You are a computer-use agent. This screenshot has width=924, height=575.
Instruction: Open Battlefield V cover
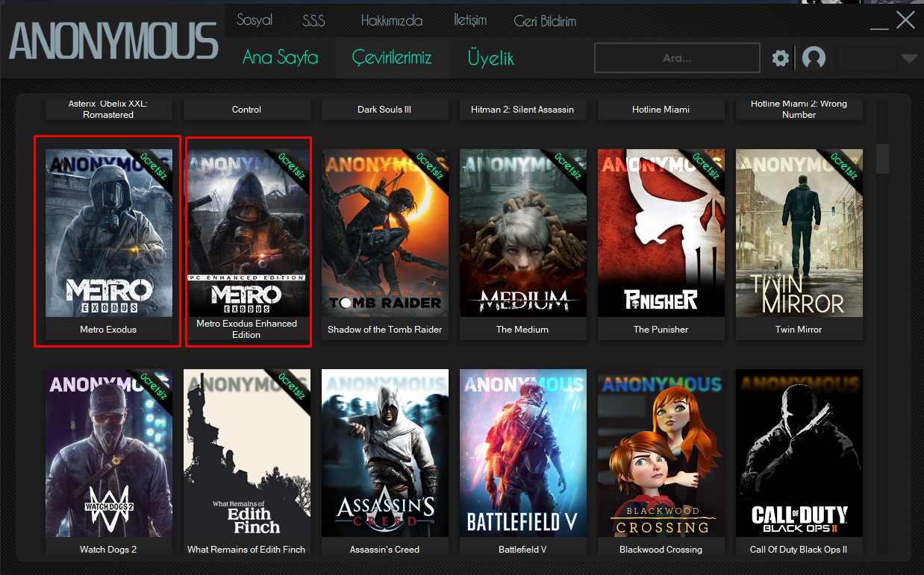[x=523, y=453]
